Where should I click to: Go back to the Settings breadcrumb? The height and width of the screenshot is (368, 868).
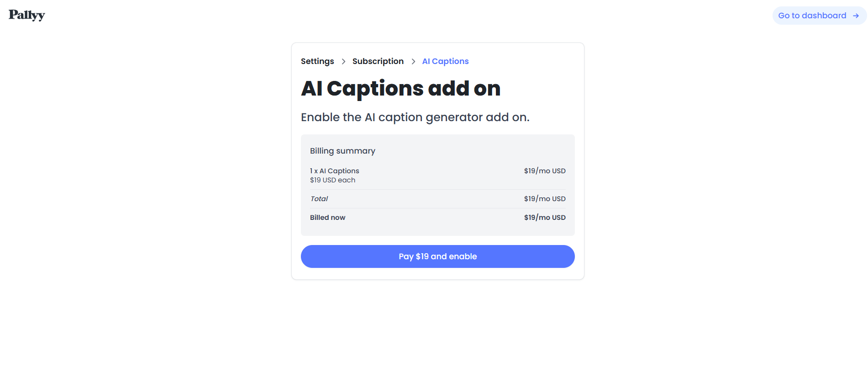click(x=317, y=61)
